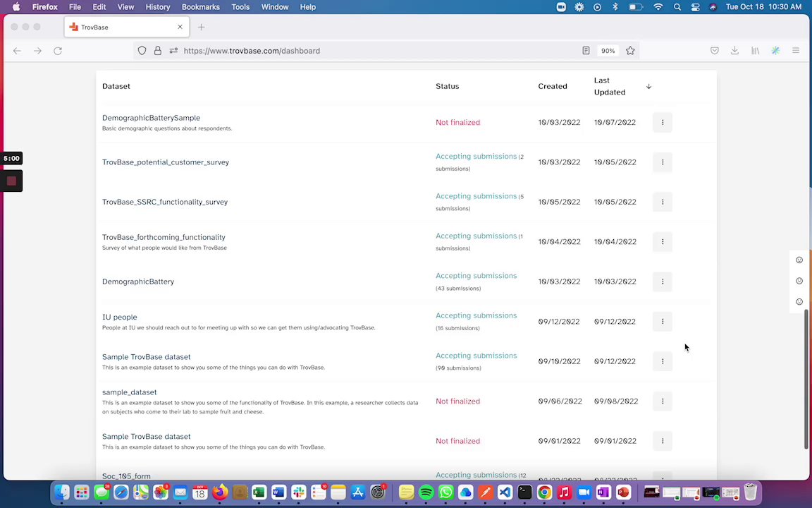
Task: Open a new browser tab
Action: point(202,27)
